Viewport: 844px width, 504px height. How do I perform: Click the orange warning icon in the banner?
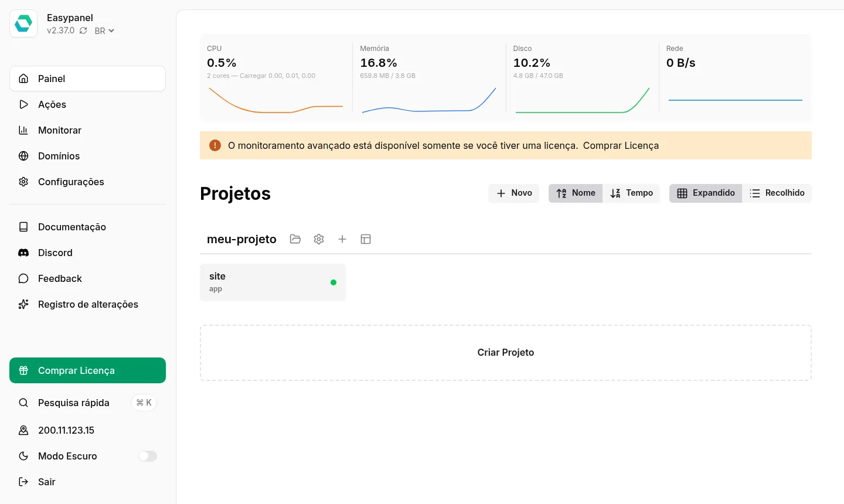(215, 145)
